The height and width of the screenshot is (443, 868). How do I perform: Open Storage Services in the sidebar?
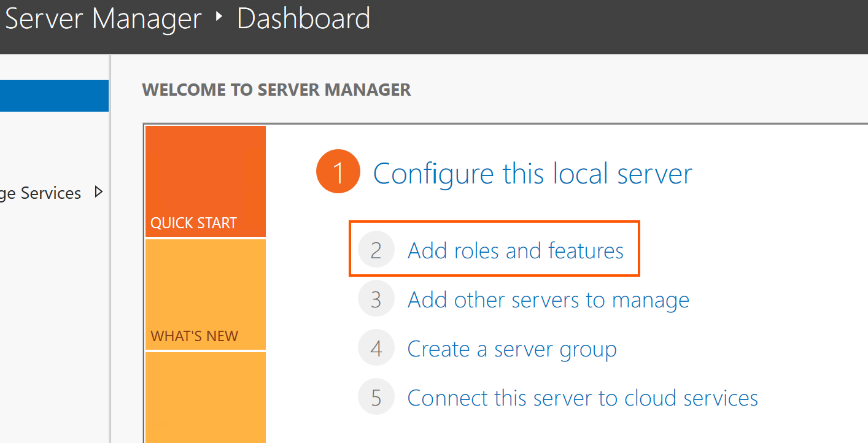tap(41, 193)
